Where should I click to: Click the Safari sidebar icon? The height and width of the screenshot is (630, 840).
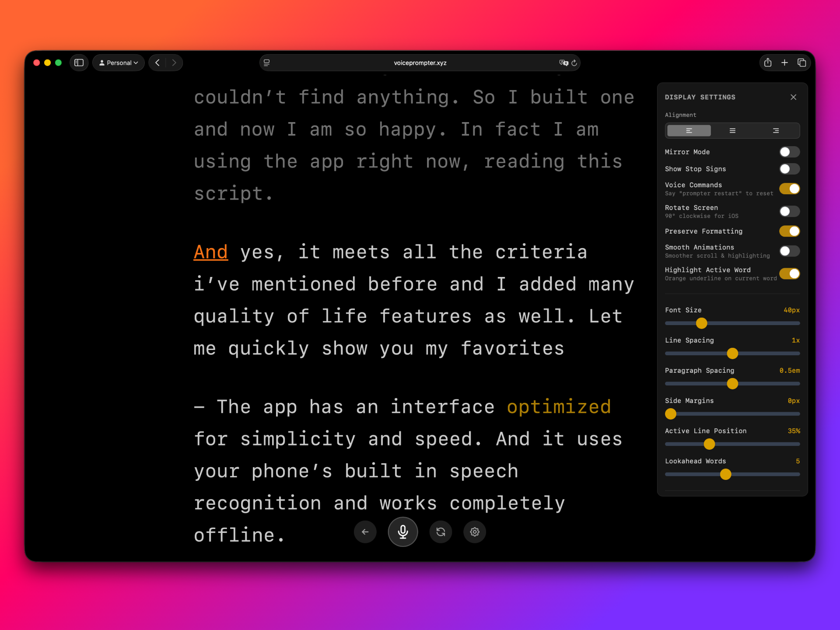click(x=79, y=63)
